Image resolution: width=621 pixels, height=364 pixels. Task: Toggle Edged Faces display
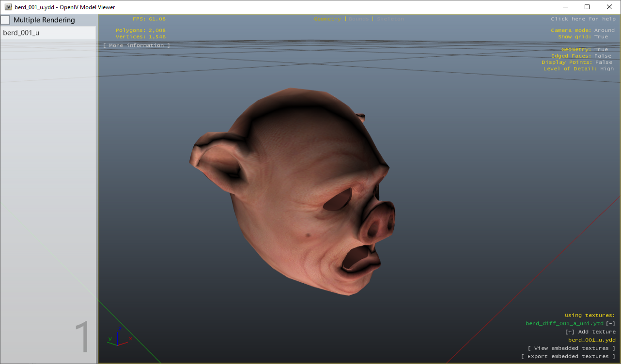click(603, 56)
